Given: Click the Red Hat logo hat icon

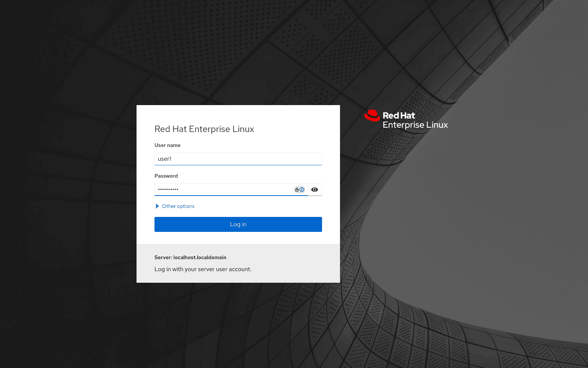Looking at the screenshot, I should [372, 116].
